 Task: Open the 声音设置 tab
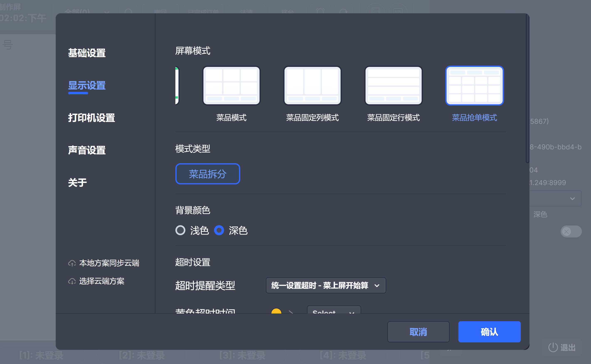pyautogui.click(x=87, y=150)
